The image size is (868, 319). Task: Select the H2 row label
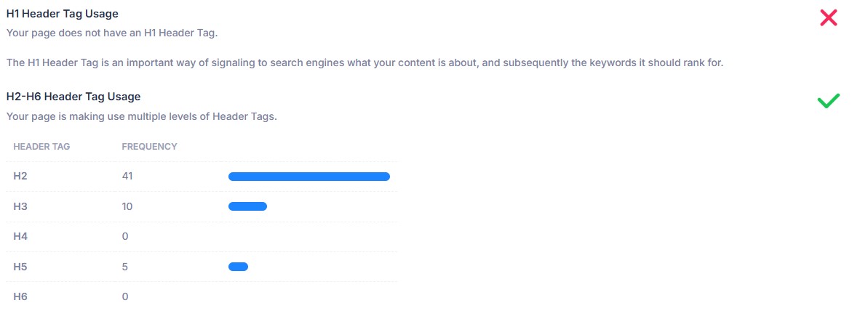click(20, 177)
